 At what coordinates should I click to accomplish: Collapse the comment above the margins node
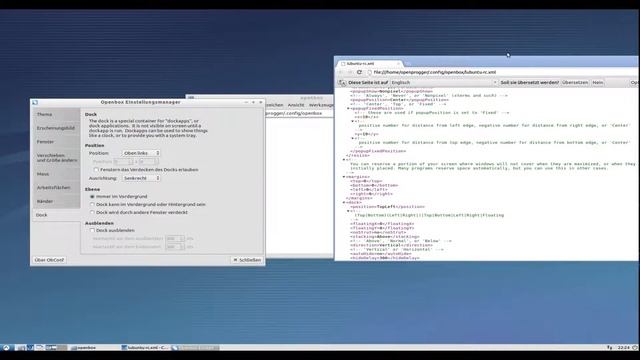tap(344, 160)
